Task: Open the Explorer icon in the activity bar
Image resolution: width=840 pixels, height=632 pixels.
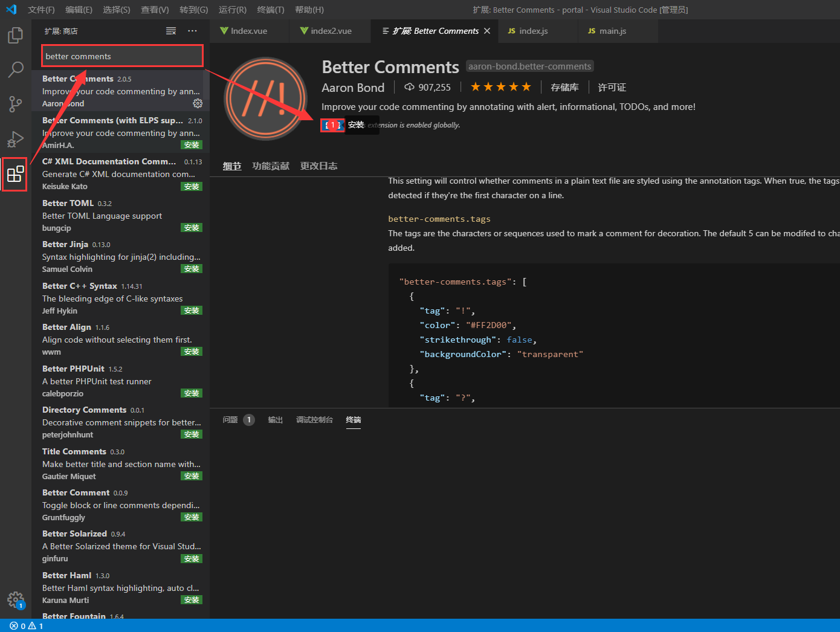Action: click(15, 36)
